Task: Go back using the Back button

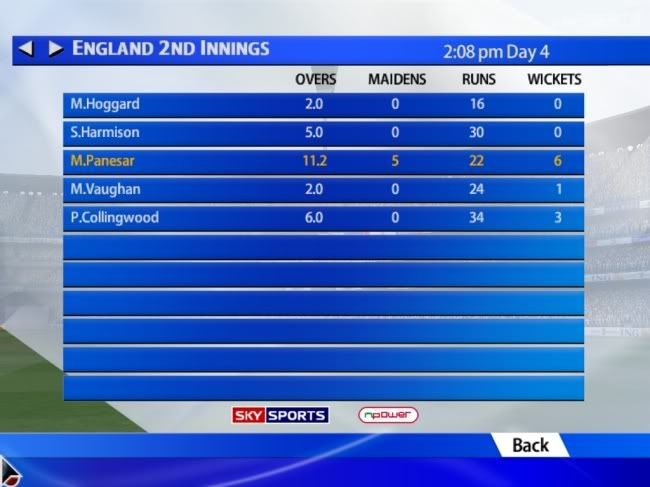Action: point(530,446)
